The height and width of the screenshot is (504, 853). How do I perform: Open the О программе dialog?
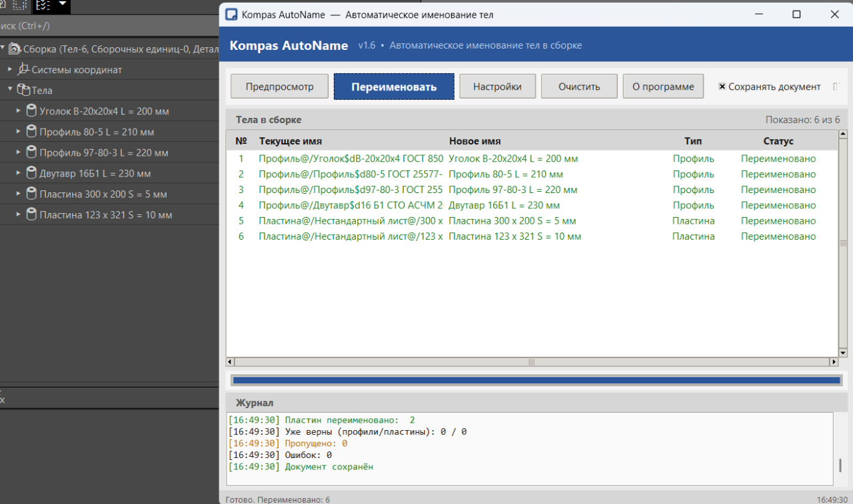(x=663, y=87)
